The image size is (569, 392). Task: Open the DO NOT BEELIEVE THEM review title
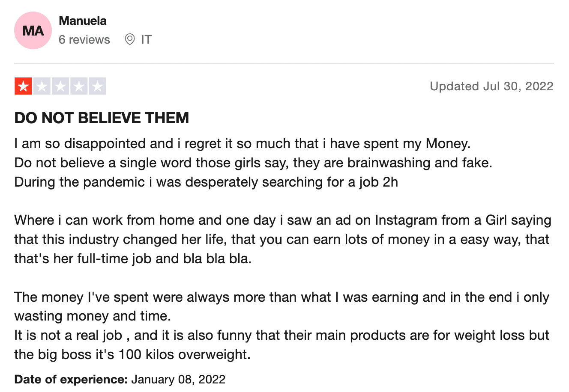102,118
